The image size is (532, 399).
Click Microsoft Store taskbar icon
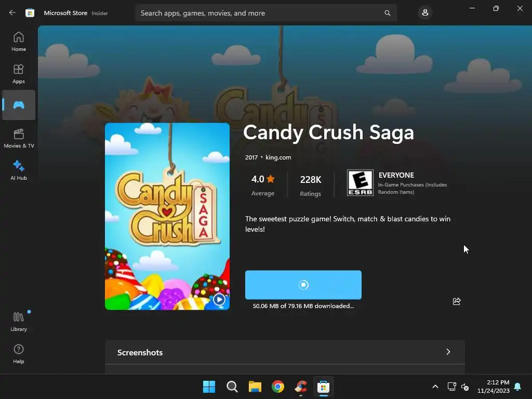click(x=323, y=387)
